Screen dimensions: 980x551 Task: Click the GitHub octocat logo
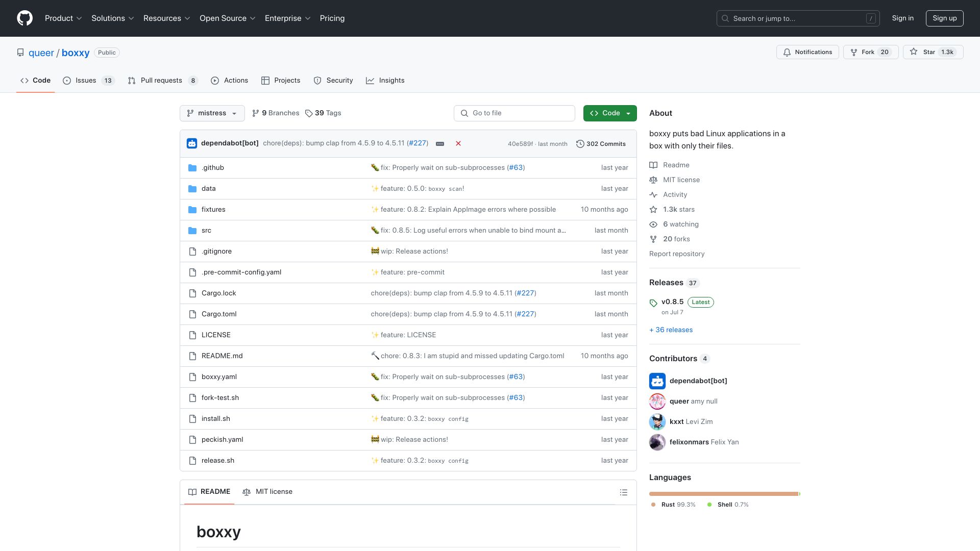[x=24, y=18]
